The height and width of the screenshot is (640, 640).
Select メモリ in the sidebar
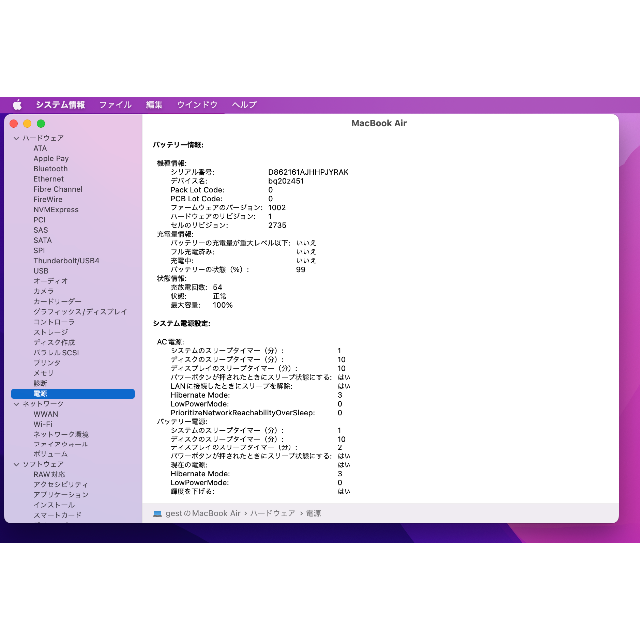[44, 373]
